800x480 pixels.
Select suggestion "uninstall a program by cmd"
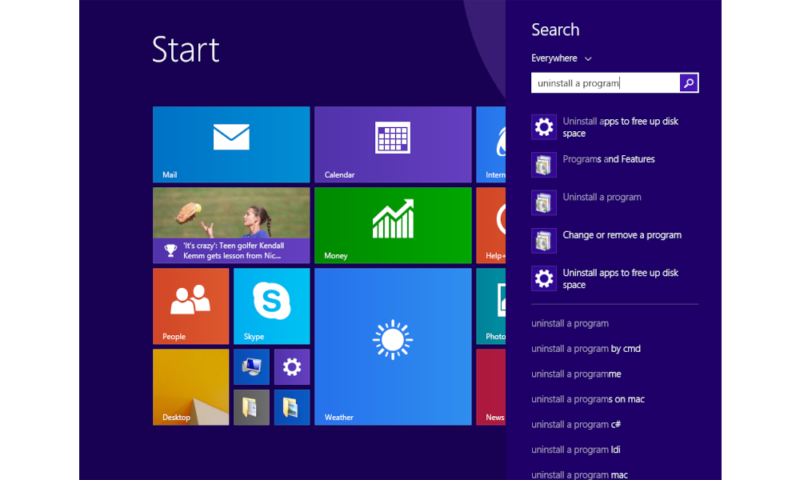click(x=586, y=349)
